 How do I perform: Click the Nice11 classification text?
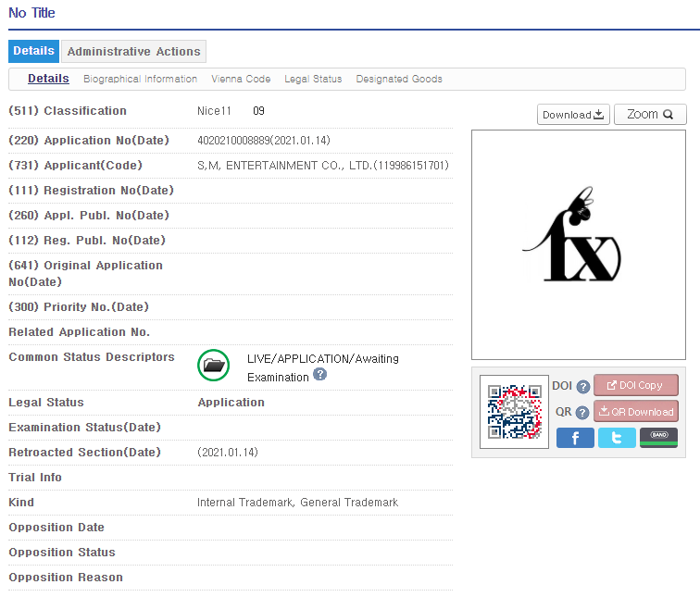tap(214, 111)
